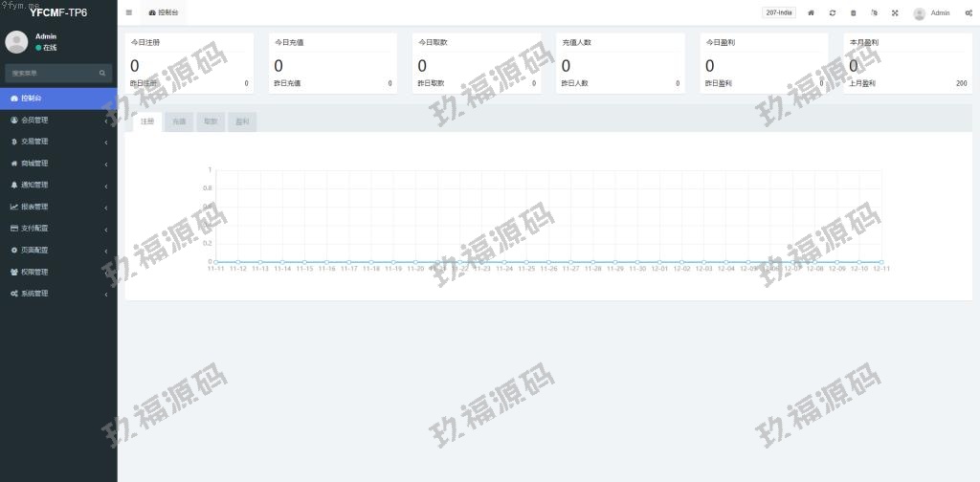Select the 盈利 chart tab
This screenshot has height=482, width=980.
coord(242,121)
